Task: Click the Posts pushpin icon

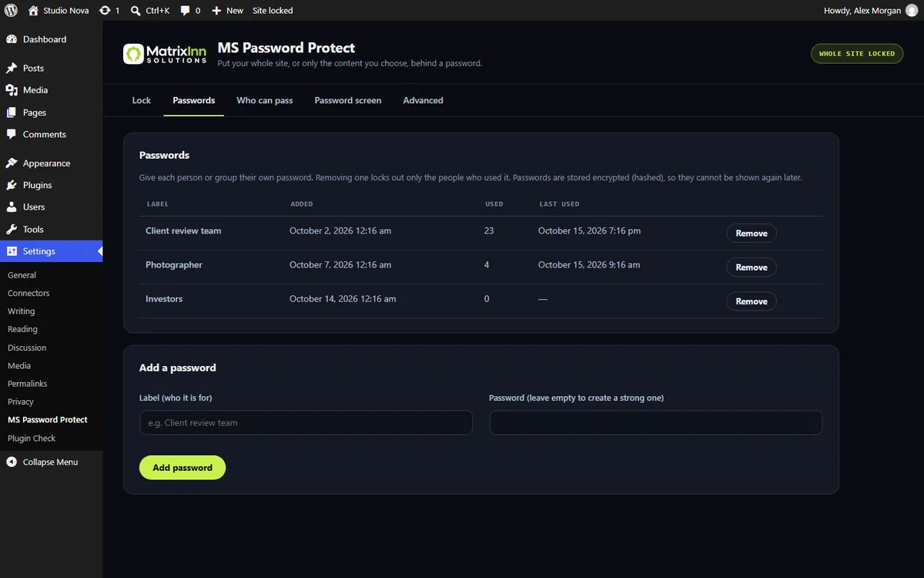Action: [x=12, y=68]
